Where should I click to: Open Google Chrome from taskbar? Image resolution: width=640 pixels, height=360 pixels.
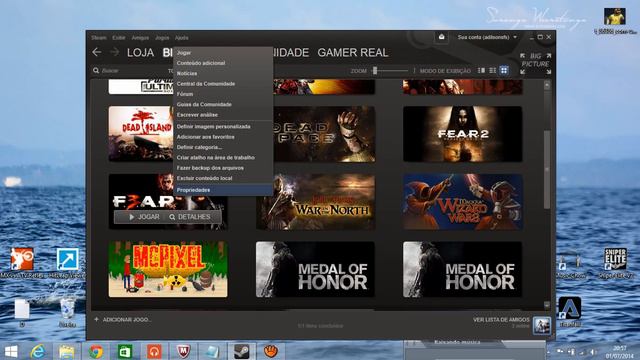pos(96,351)
